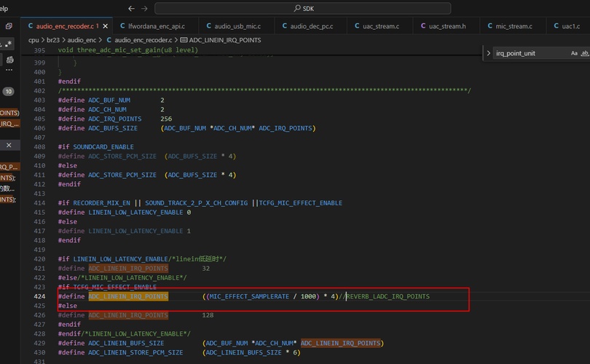Open the uac_stream.c tab
Image resolution: width=590 pixels, height=364 pixels.
pyautogui.click(x=381, y=26)
